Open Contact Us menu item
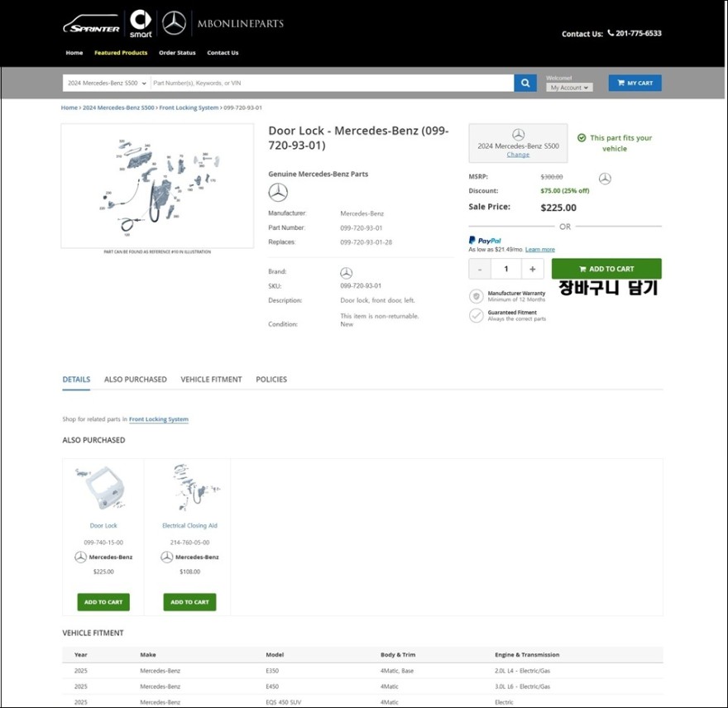This screenshot has height=708, width=728. click(x=223, y=53)
